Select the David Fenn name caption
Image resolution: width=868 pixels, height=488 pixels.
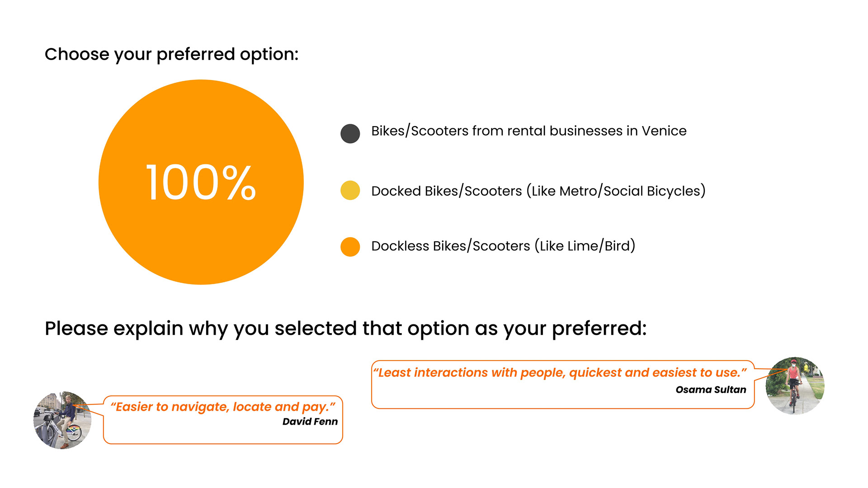[x=310, y=422]
